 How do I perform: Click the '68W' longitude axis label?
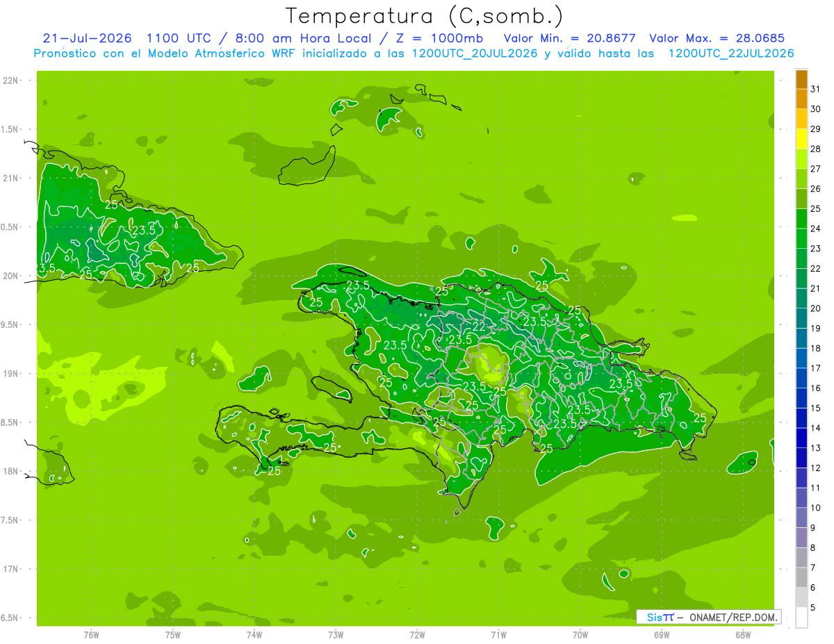click(743, 634)
